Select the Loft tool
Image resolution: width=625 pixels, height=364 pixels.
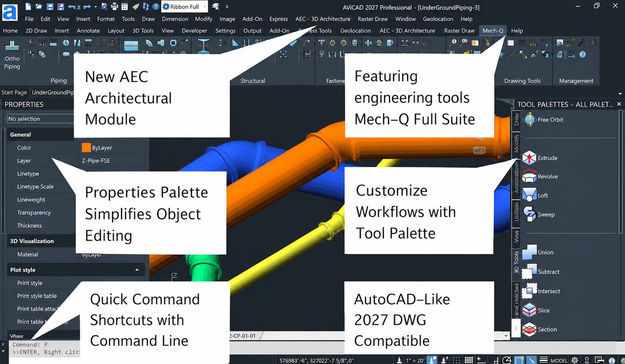click(536, 195)
